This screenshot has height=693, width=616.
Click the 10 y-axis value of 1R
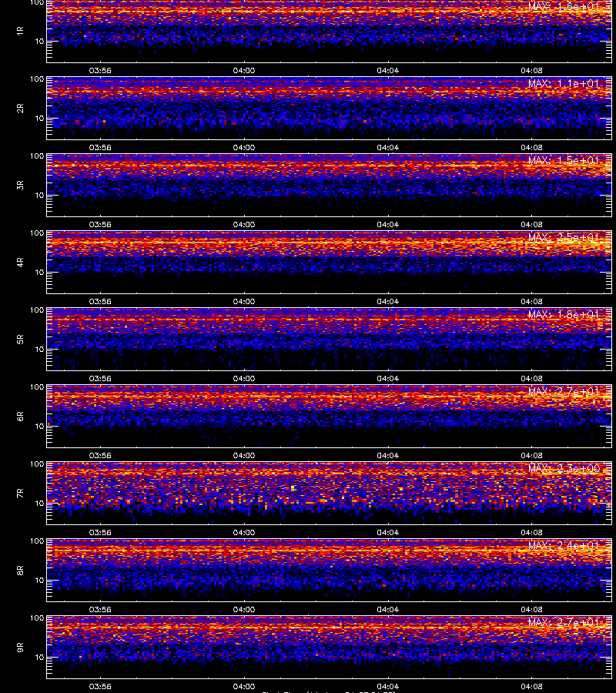tap(40, 41)
